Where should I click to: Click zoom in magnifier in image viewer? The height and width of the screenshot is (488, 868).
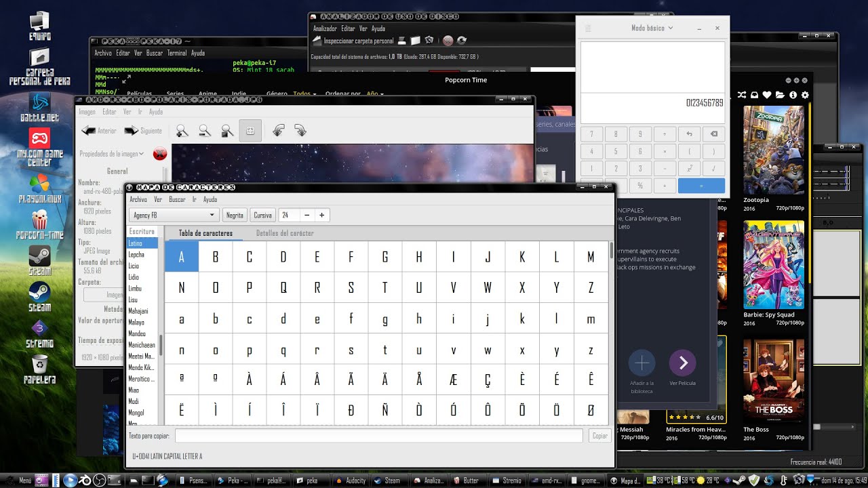click(x=182, y=131)
